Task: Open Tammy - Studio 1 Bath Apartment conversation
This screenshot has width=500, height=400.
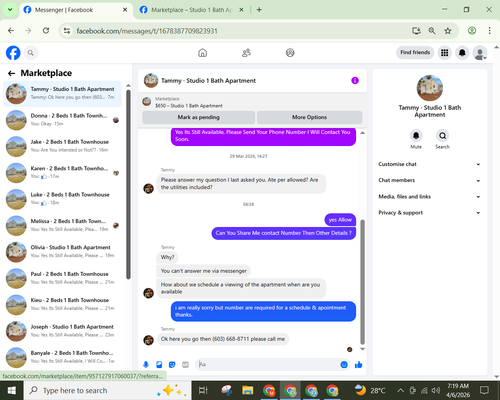Action: pyautogui.click(x=62, y=94)
